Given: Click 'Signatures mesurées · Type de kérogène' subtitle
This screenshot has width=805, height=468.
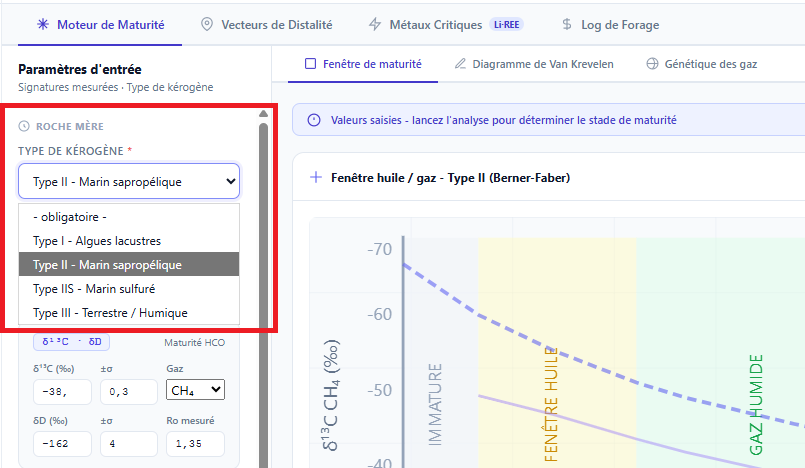Looking at the screenshot, I should pyautogui.click(x=116, y=87).
